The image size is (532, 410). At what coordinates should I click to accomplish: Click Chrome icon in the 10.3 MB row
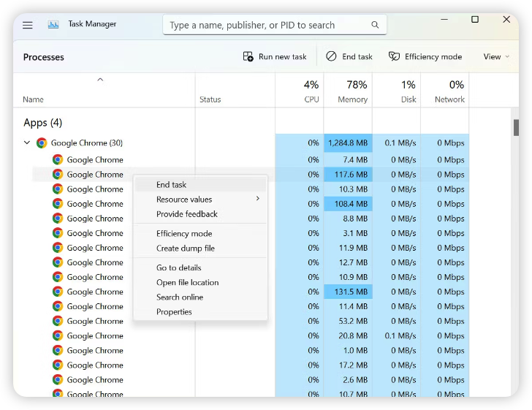click(58, 189)
